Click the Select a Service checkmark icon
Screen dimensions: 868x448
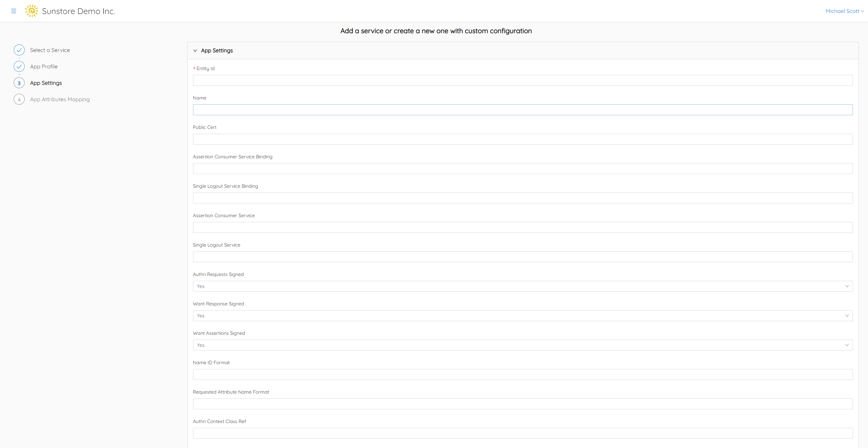(19, 50)
